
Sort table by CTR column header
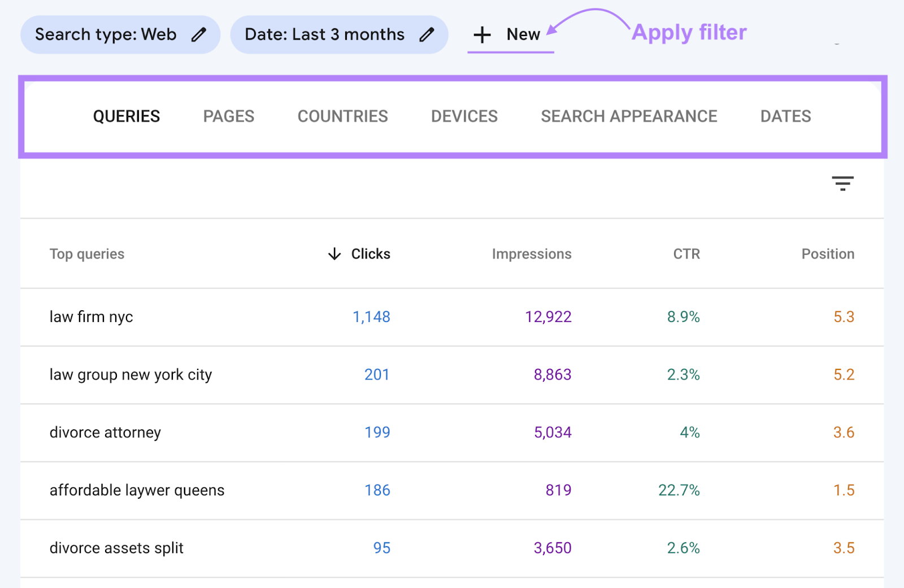coord(686,254)
